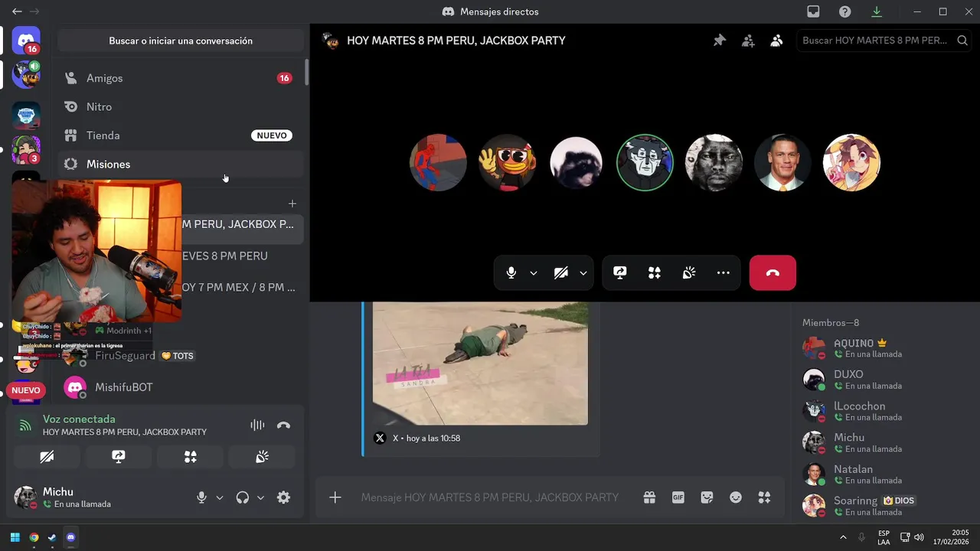Deafen with headphones icon in user panel
This screenshot has height=551, width=980.
tap(243, 497)
